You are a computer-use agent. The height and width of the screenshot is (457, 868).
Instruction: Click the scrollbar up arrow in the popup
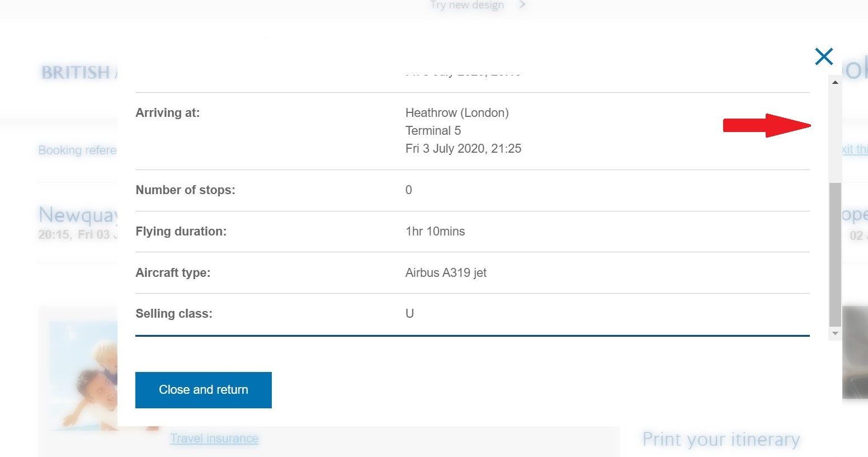(x=835, y=83)
